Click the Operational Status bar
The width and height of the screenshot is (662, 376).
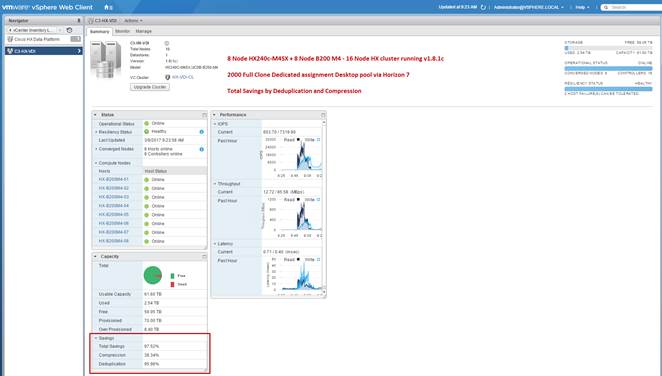tap(608, 68)
